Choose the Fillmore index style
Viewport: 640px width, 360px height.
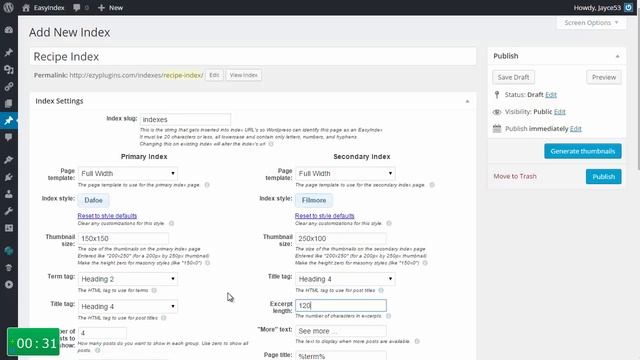tap(313, 200)
